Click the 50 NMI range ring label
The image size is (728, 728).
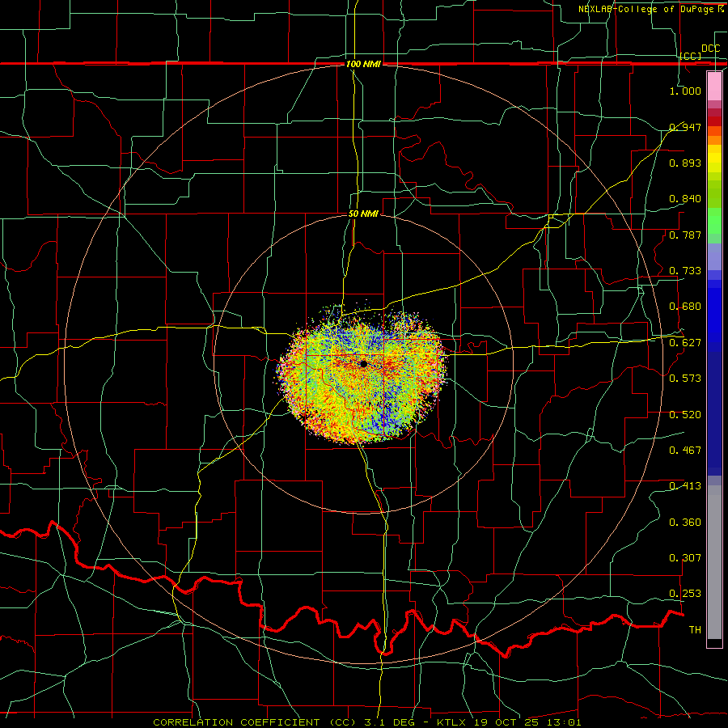363,214
